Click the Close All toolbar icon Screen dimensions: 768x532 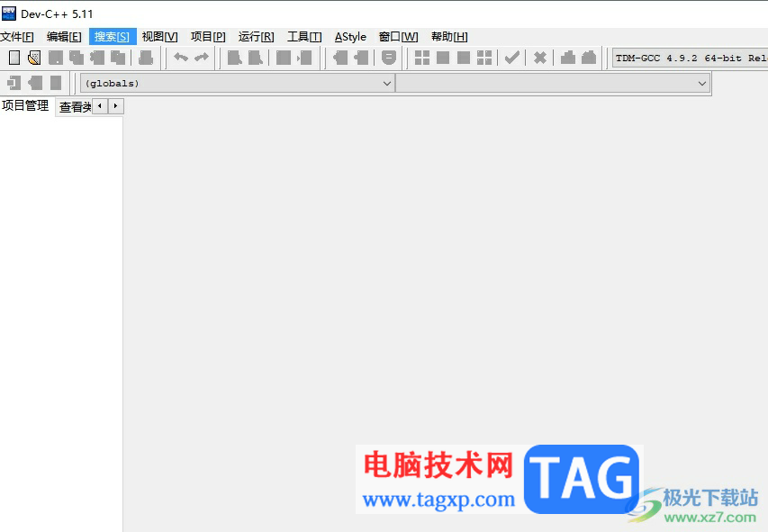tap(118, 58)
